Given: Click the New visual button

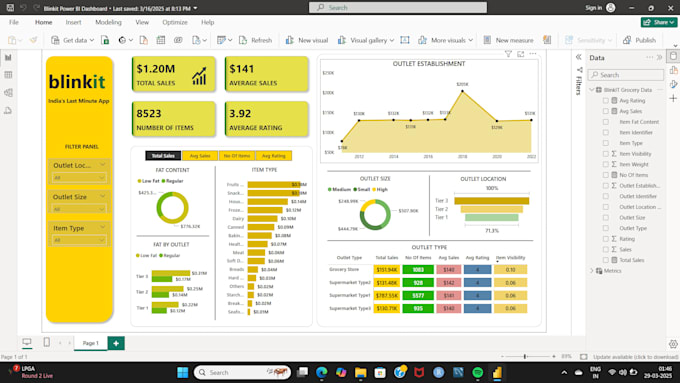Looking at the screenshot, I should point(307,40).
